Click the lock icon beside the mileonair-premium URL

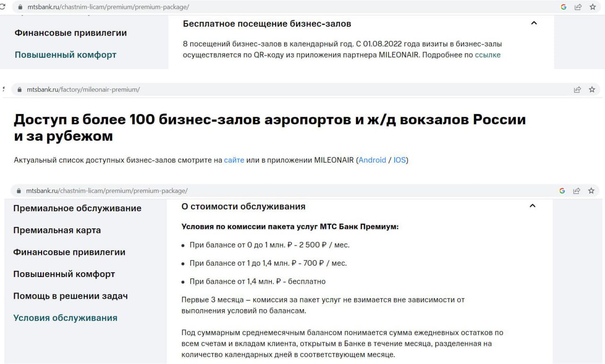click(x=19, y=89)
